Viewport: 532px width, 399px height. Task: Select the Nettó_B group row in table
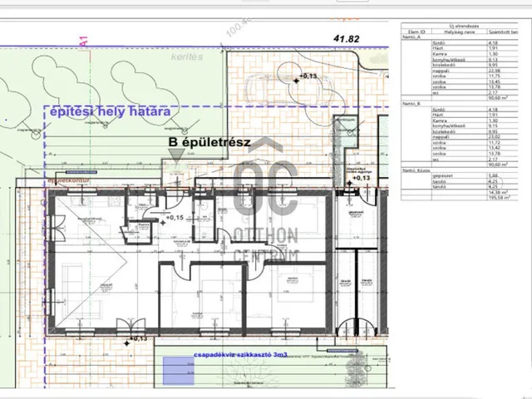pyautogui.click(x=410, y=104)
